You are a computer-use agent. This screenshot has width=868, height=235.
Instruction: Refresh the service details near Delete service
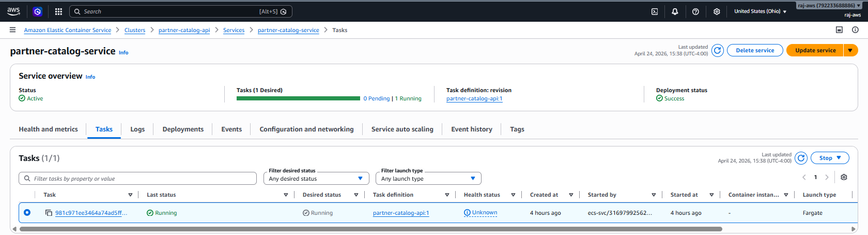click(x=717, y=50)
